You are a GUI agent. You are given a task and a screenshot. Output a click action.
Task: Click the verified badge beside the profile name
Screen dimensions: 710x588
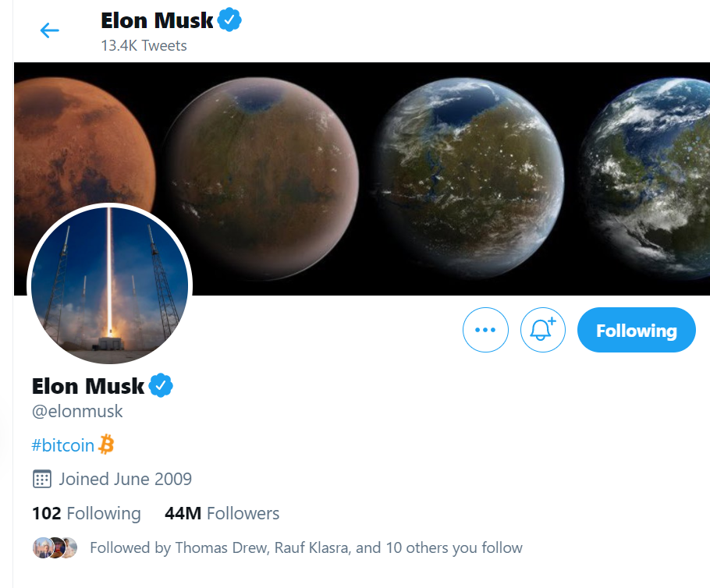click(x=161, y=385)
